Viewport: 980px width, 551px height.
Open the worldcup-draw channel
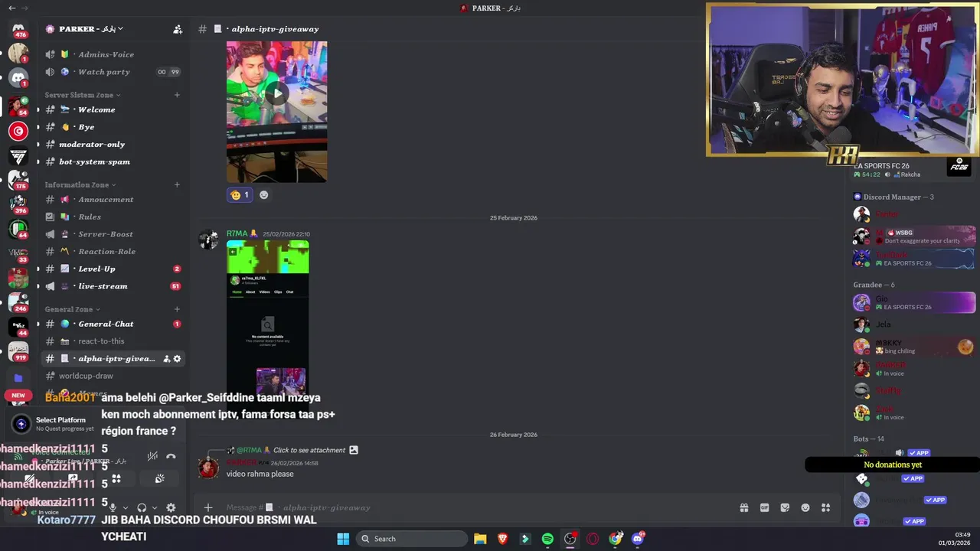113,376
